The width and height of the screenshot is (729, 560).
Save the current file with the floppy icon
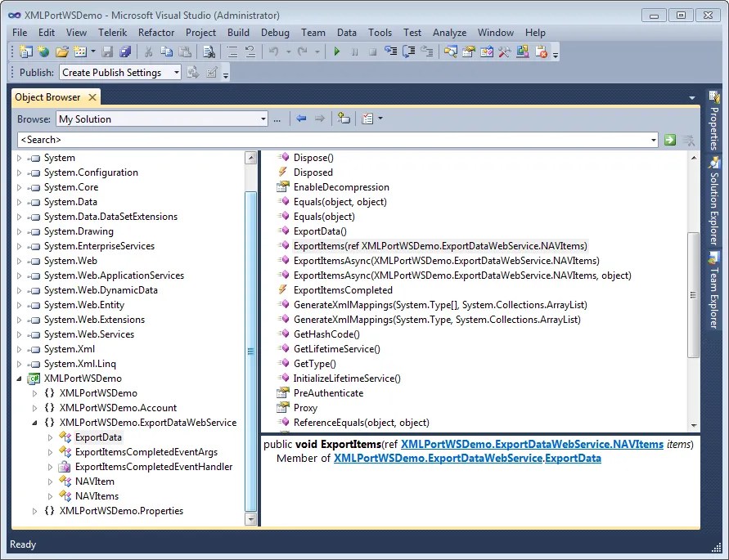[107, 52]
